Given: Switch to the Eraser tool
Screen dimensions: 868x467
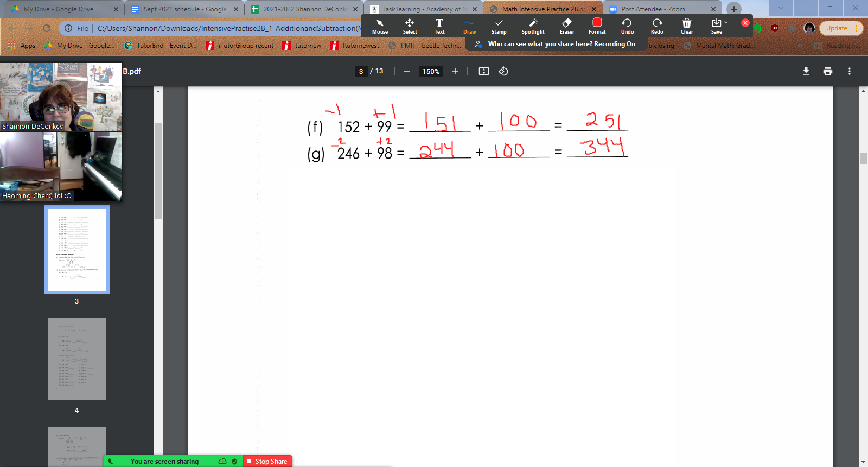Looking at the screenshot, I should click(567, 26).
